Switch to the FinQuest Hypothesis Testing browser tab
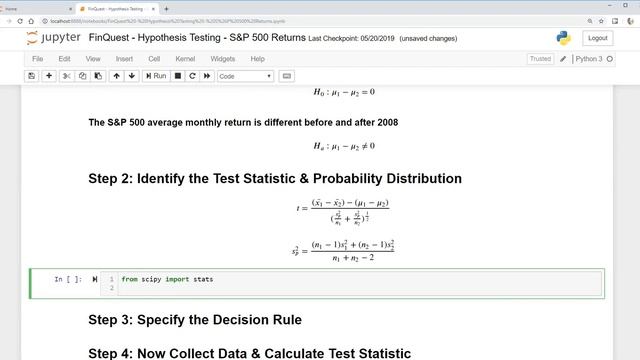 [x=115, y=9]
